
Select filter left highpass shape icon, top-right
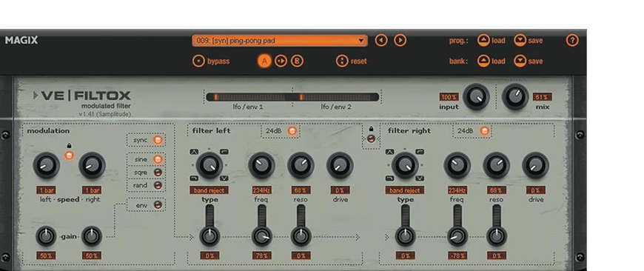tap(224, 152)
